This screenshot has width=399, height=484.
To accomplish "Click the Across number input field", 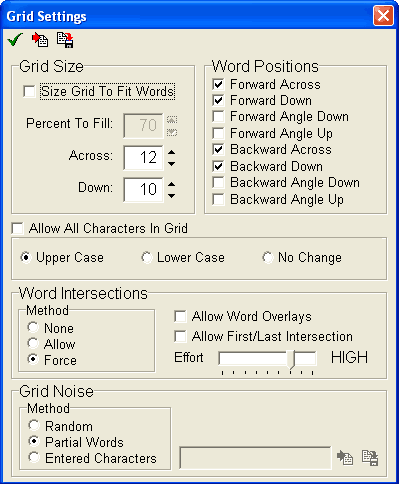I will (x=143, y=157).
